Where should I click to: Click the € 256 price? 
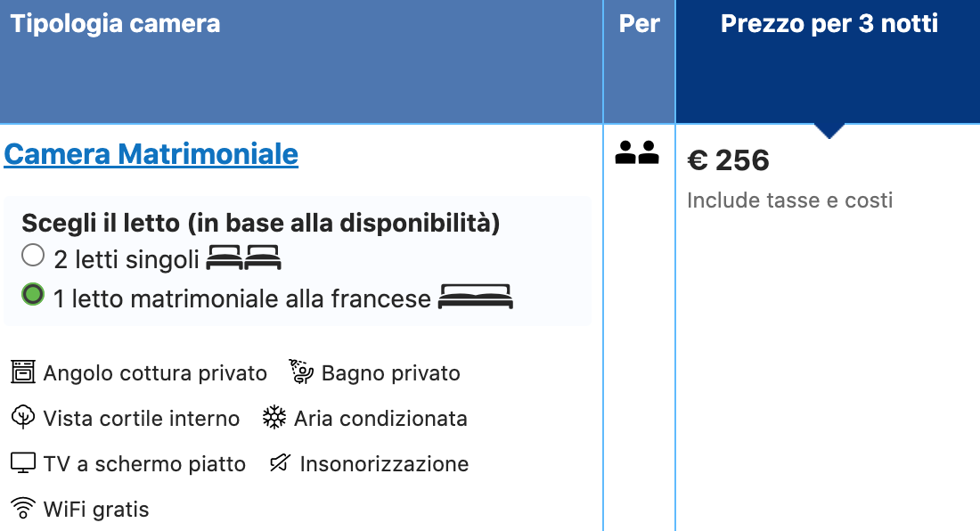pos(728,160)
